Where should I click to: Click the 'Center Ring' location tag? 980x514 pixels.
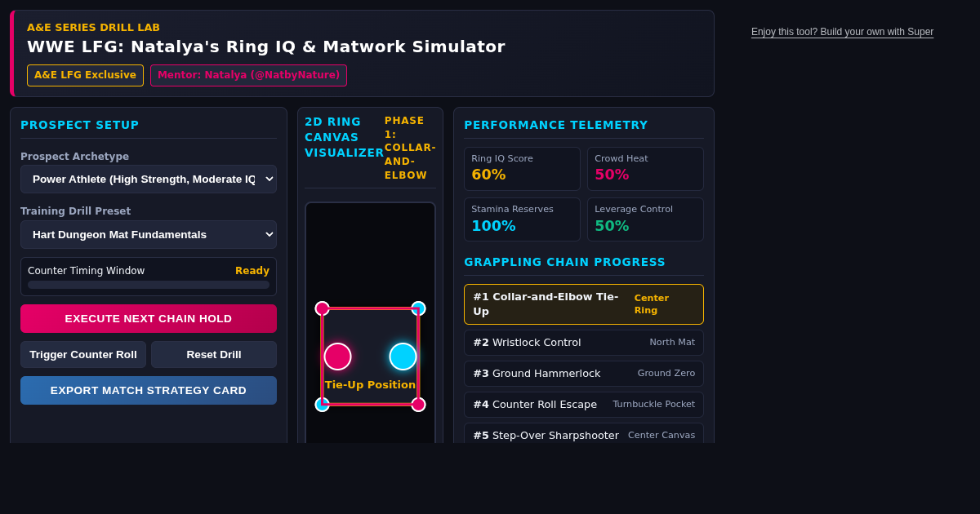[x=652, y=304]
